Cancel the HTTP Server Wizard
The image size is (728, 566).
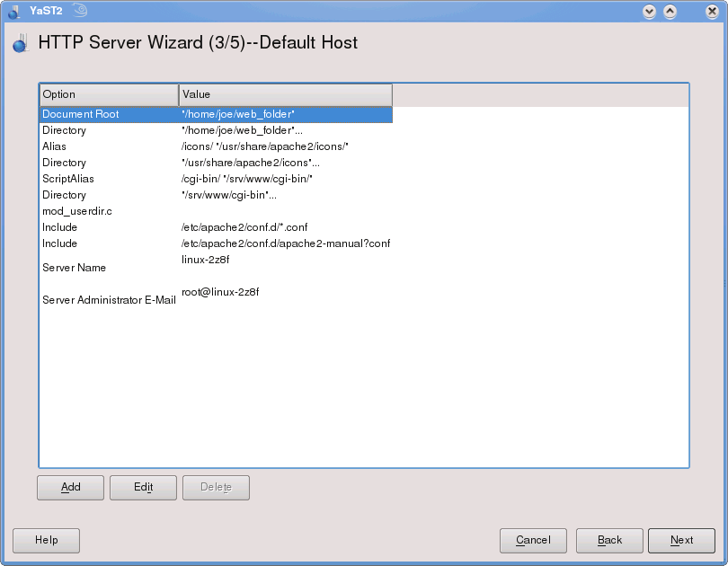(533, 541)
